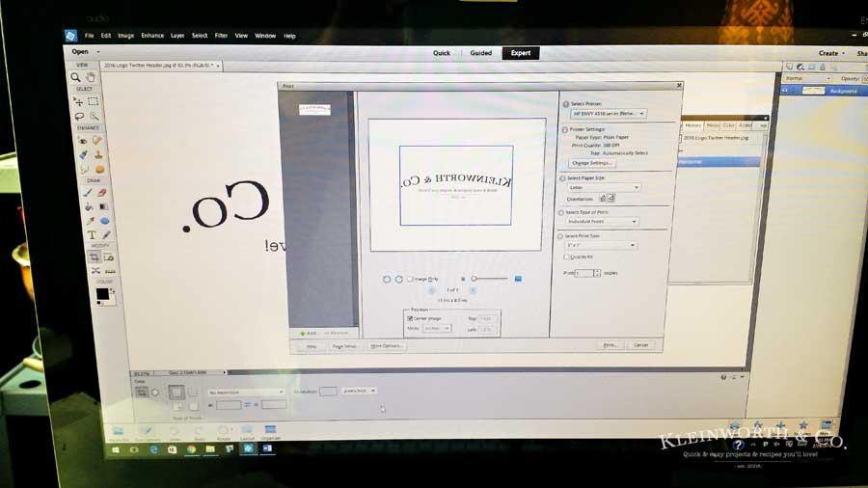Select the Zoom magnifier tool

(x=76, y=77)
